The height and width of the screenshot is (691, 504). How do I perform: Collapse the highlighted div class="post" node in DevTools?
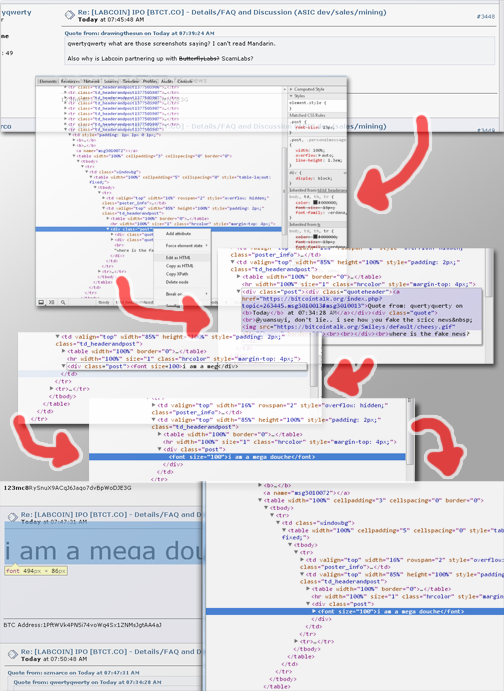[108, 229]
